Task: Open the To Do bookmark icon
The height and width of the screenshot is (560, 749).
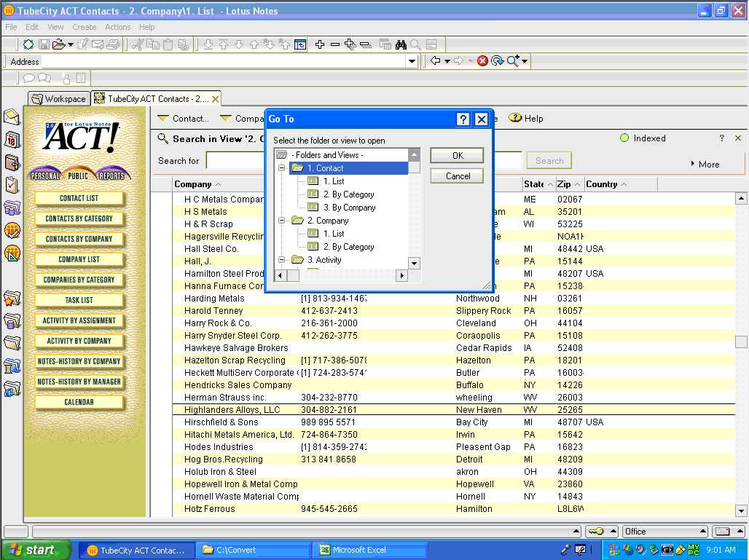Action: (12, 185)
